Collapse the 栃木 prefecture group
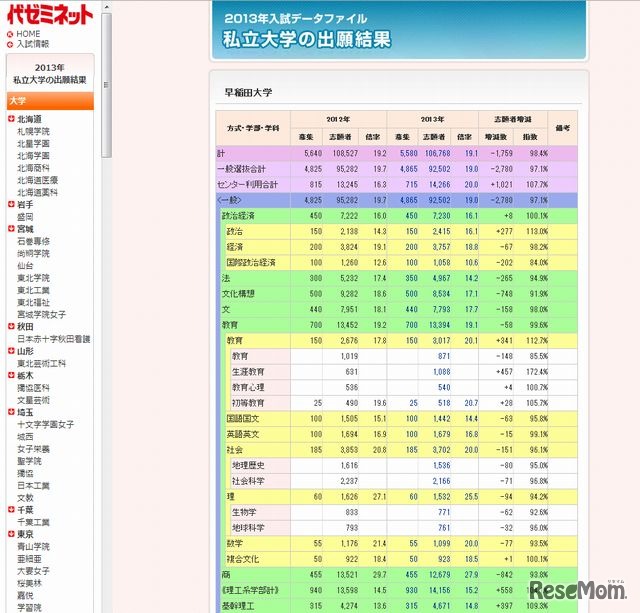Screen dimensions: 640x613 tap(11, 375)
